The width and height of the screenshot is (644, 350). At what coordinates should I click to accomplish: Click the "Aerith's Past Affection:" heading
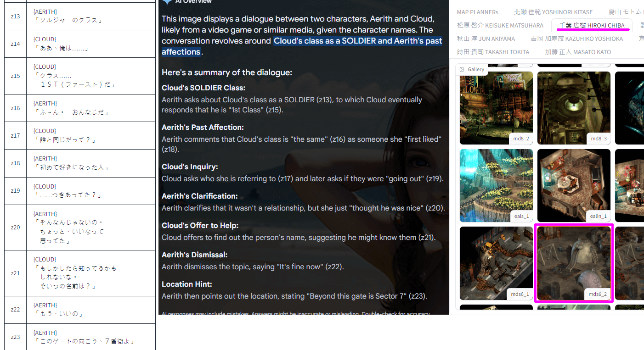[x=203, y=127]
